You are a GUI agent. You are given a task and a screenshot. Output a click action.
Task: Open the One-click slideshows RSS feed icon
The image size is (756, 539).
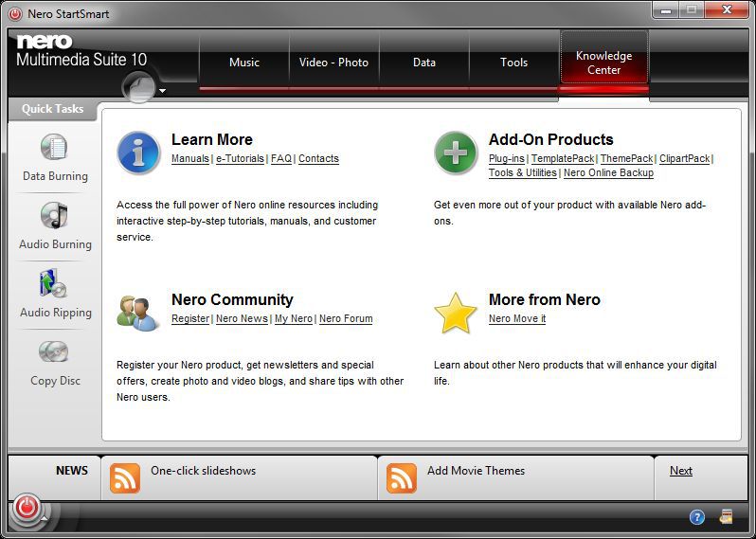[x=125, y=478]
